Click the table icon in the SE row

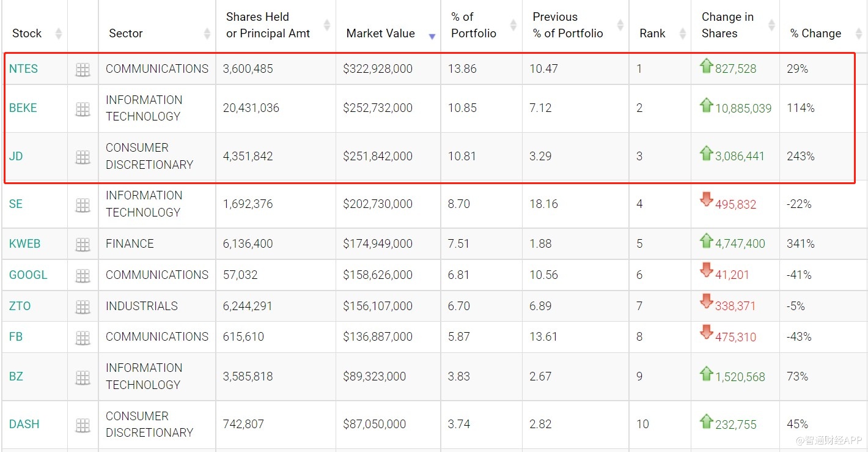pos(83,205)
